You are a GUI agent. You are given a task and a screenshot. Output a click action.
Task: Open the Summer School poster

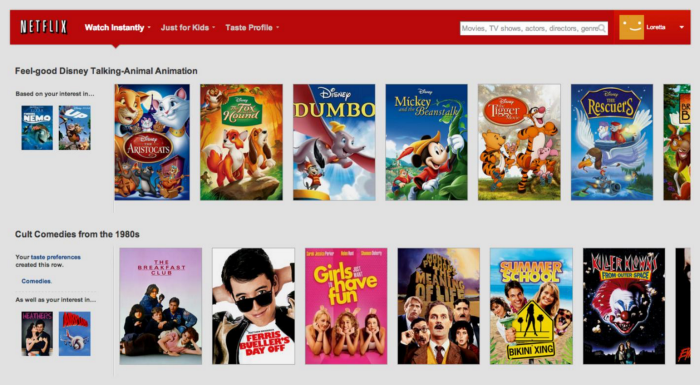tap(531, 306)
